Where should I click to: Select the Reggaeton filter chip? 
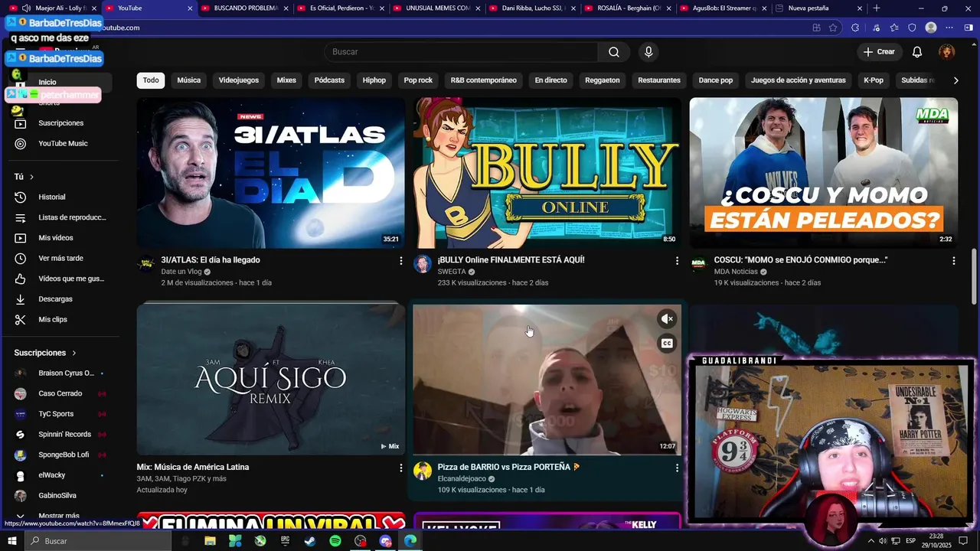click(x=603, y=80)
